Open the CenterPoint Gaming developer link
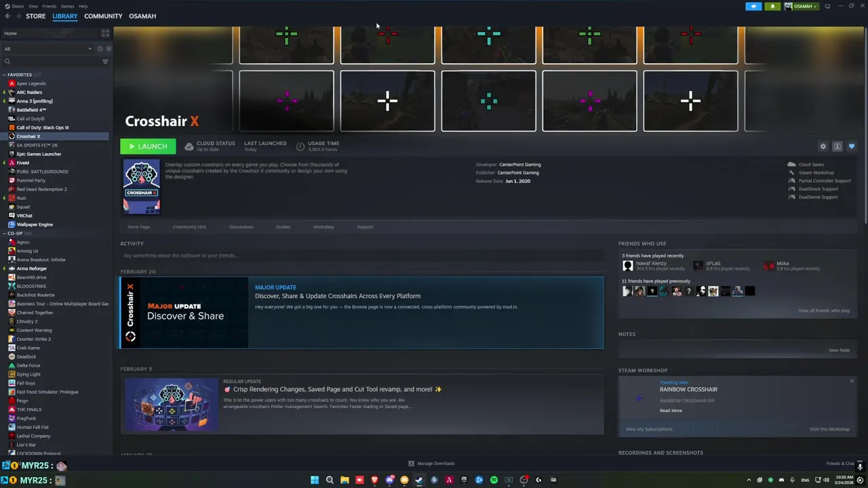 (x=519, y=165)
